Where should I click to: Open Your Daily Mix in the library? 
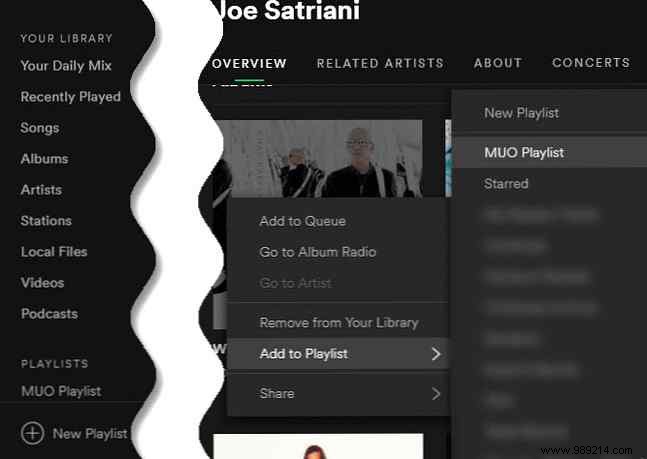coord(66,66)
